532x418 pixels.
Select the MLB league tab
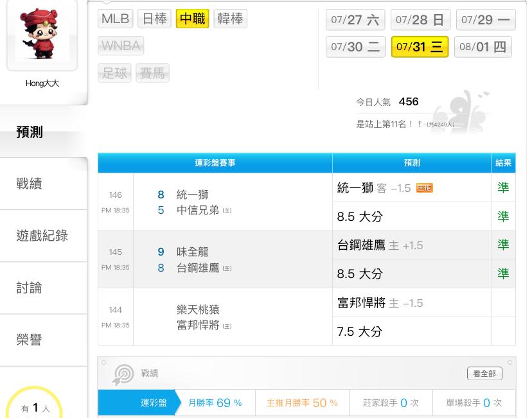116,19
